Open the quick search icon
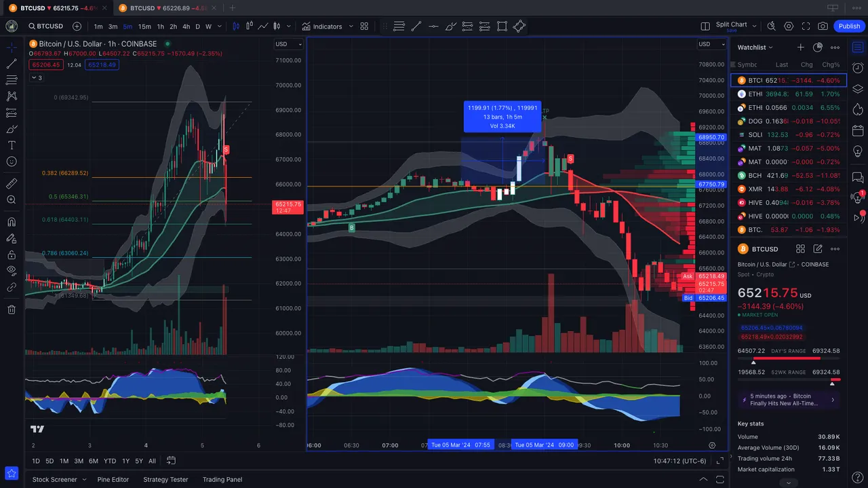Screen dimensions: 868x488 click(x=771, y=26)
